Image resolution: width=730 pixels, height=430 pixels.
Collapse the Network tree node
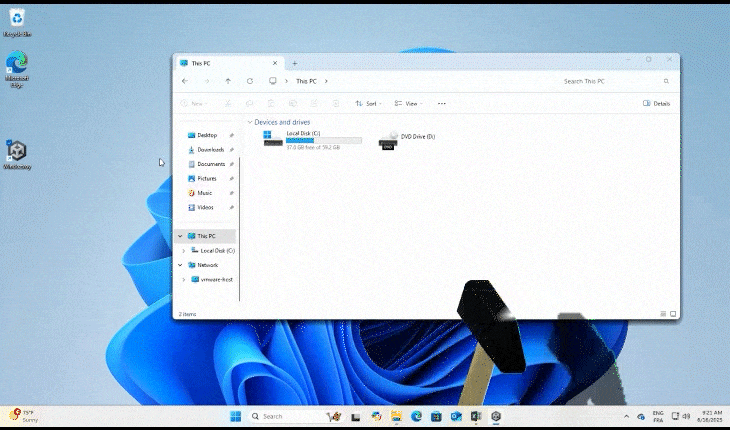(x=180, y=265)
